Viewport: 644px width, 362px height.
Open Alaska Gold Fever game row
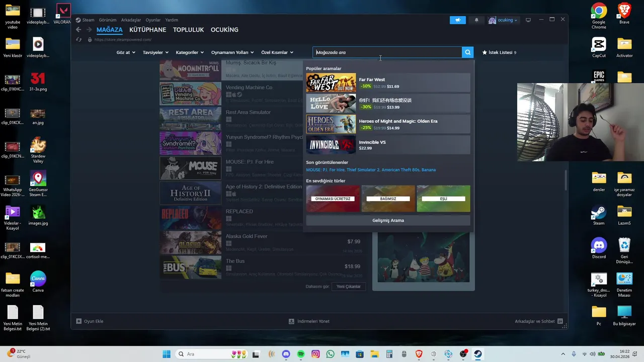tap(262, 242)
